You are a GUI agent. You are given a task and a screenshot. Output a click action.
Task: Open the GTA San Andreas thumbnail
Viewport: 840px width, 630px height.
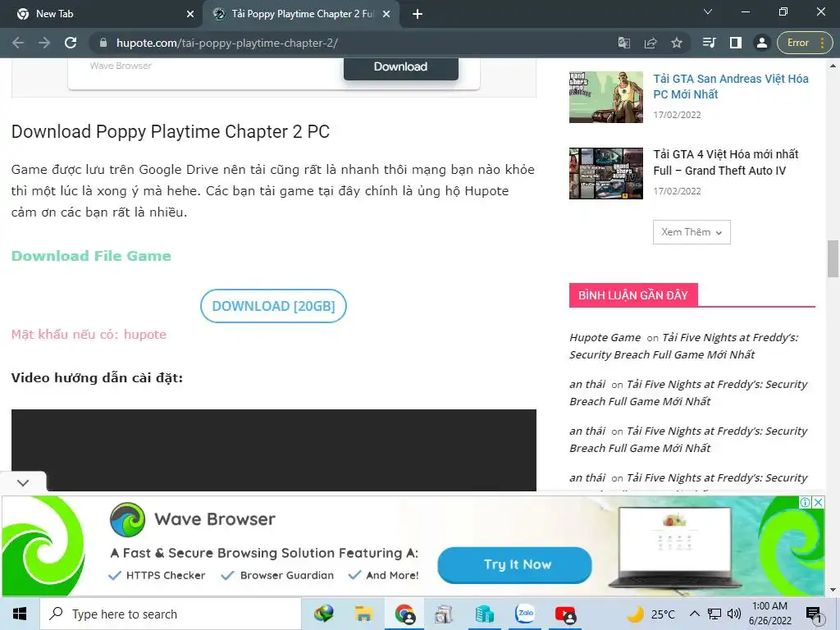(606, 97)
